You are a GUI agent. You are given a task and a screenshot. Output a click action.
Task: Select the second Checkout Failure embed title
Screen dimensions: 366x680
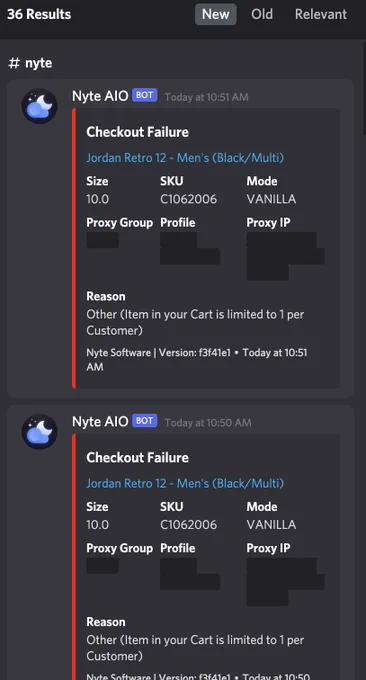[137, 458]
